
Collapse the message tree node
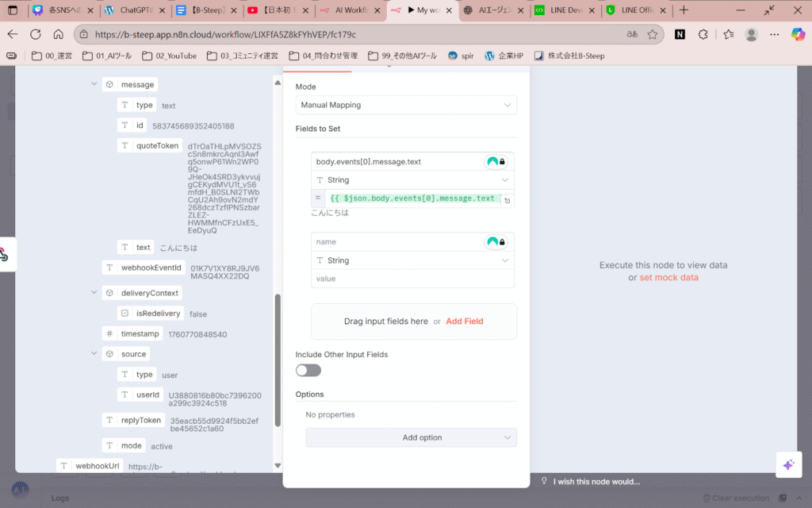click(x=94, y=84)
